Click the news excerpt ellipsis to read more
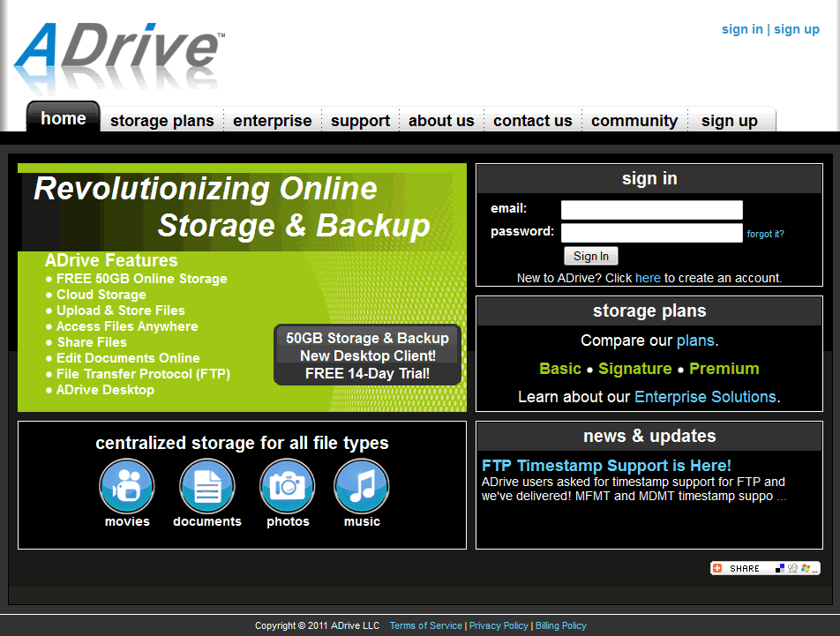Screen dimensions: 840x636 coord(782,497)
